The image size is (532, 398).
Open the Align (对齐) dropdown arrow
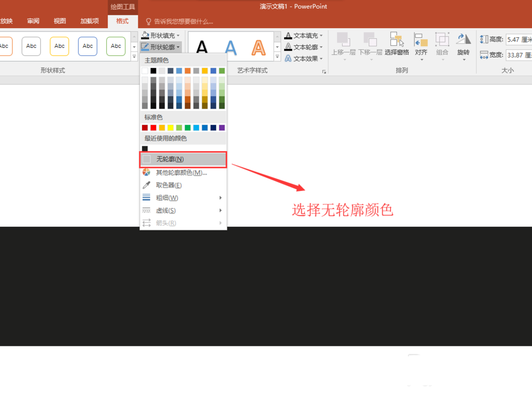[422, 60]
